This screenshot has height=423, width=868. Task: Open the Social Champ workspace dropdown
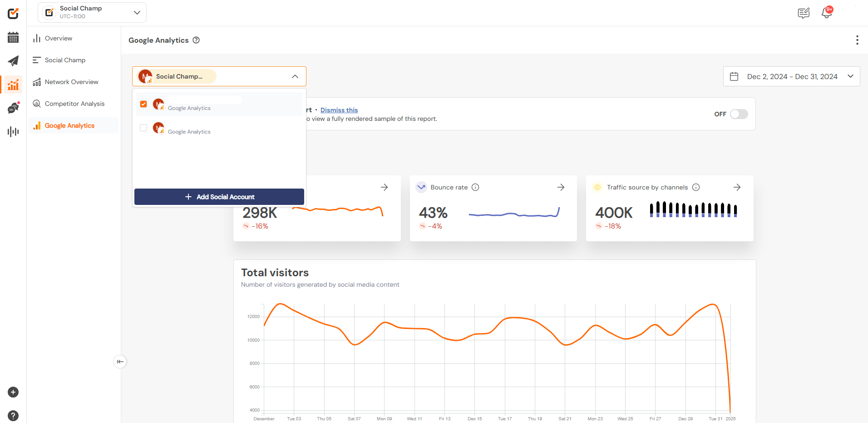click(x=92, y=12)
